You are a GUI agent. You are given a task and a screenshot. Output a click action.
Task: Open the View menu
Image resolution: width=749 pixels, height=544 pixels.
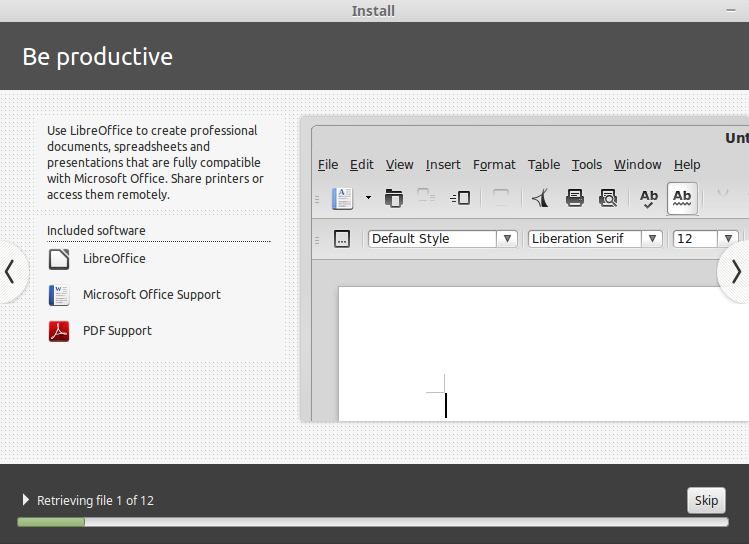coord(399,165)
